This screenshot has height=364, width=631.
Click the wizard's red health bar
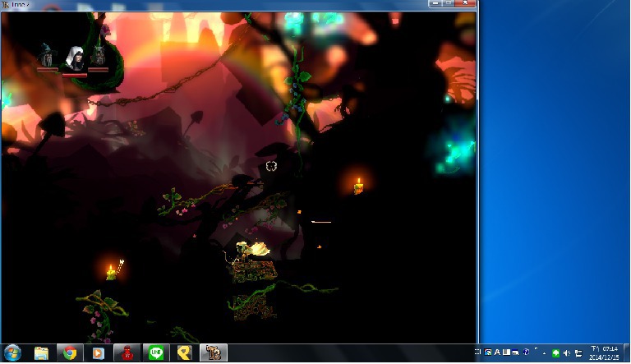click(x=48, y=70)
